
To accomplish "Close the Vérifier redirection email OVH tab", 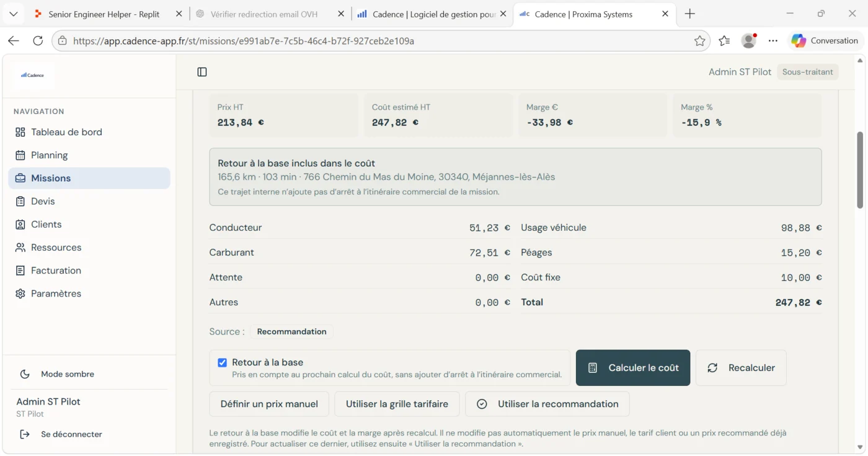I will point(341,14).
